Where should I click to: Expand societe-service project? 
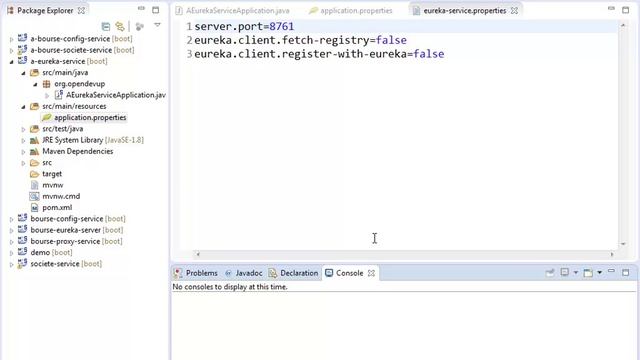(x=11, y=264)
